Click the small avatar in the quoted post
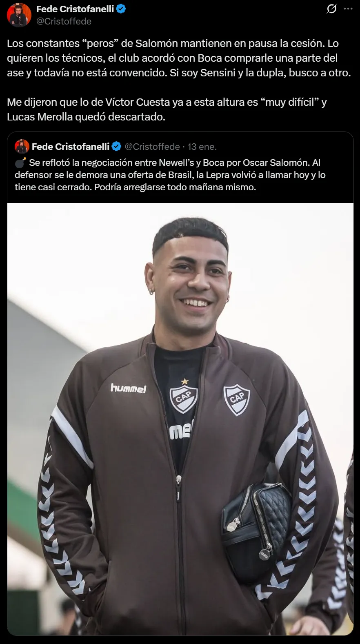 pos(22,147)
